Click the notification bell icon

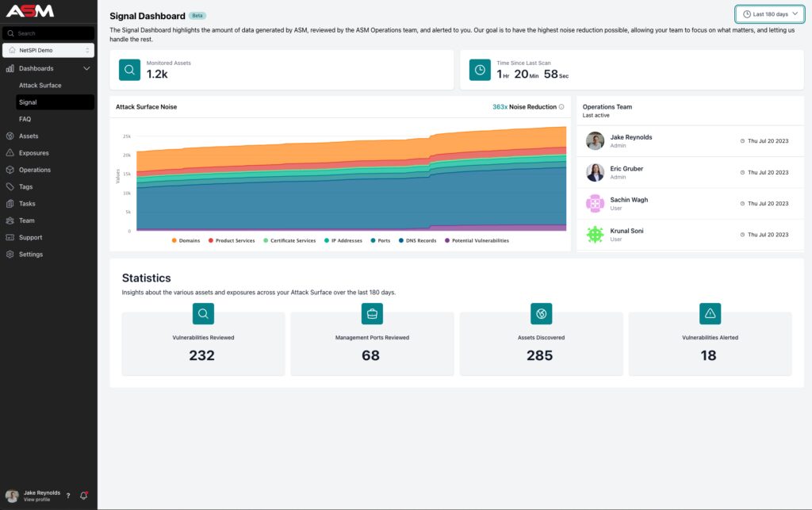pos(83,495)
